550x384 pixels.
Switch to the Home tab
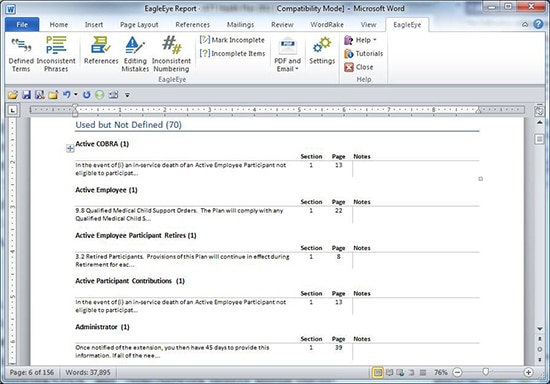59,25
